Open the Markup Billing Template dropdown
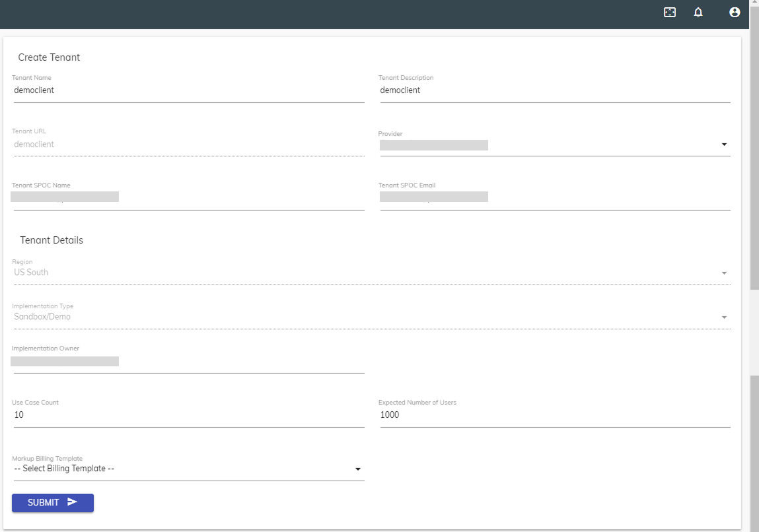Image resolution: width=759 pixels, height=532 pixels. click(x=357, y=469)
